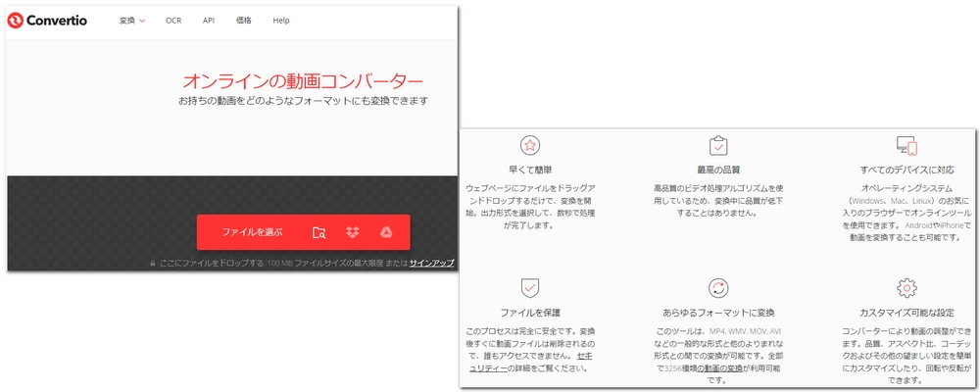Click clipboard check icon above 最高の品質
Viewport: 980px width, 392px height.
coord(718,146)
